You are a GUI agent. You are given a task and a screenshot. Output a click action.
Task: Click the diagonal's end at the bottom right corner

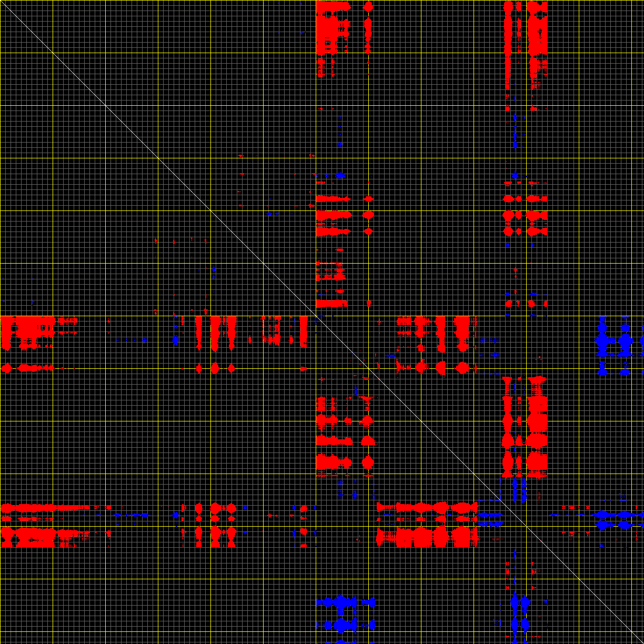(639, 639)
